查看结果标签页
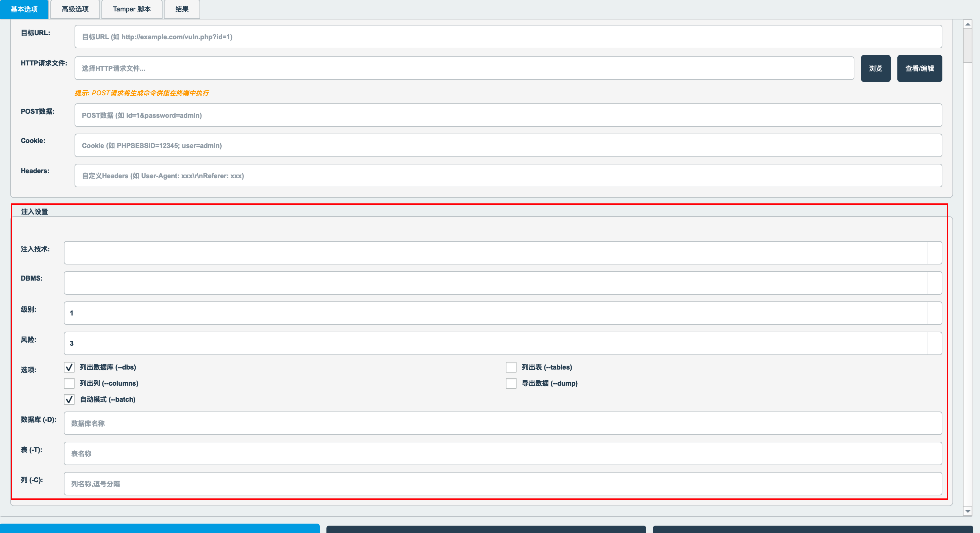This screenshot has height=533, width=980. pyautogui.click(x=181, y=9)
